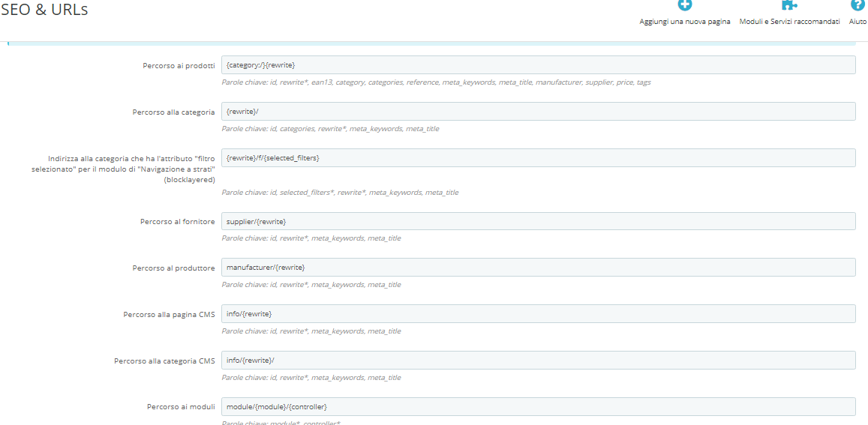868x425 pixels.
Task: Open the puzzle-piece recommended modules icon
Action: (x=789, y=4)
